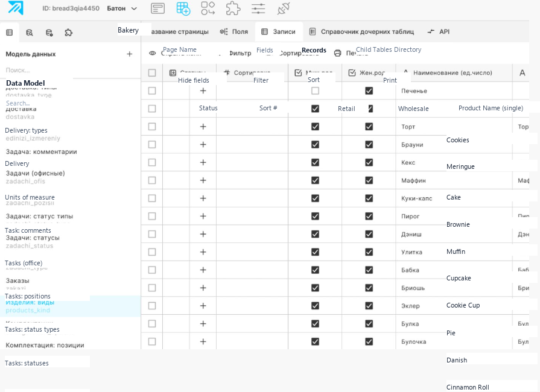The width and height of the screenshot is (540, 392).
Task: Click the Жен.род column header
Action: (x=369, y=73)
